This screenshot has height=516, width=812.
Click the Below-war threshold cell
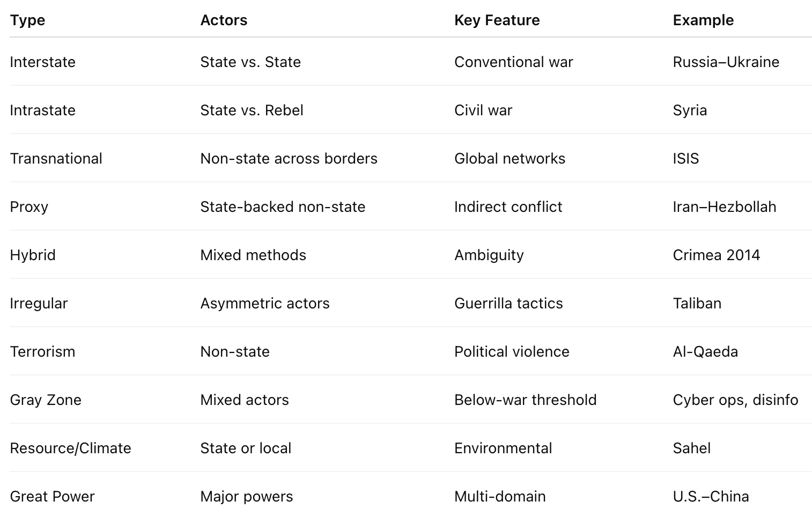pos(525,400)
